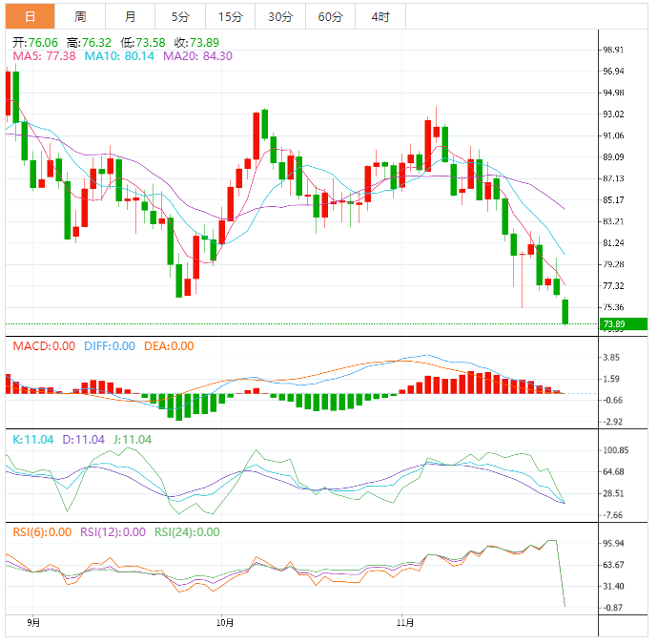
Task: Open the 5分 interval tab
Action: pos(180,16)
